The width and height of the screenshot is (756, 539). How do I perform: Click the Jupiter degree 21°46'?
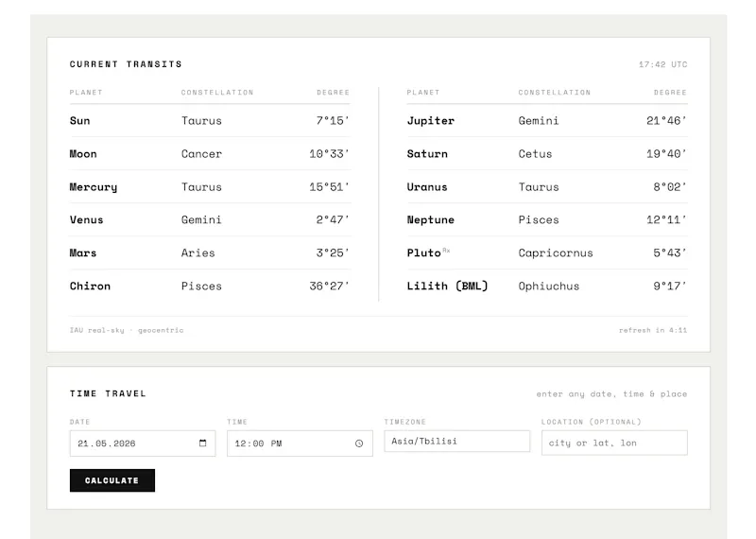coord(667,121)
